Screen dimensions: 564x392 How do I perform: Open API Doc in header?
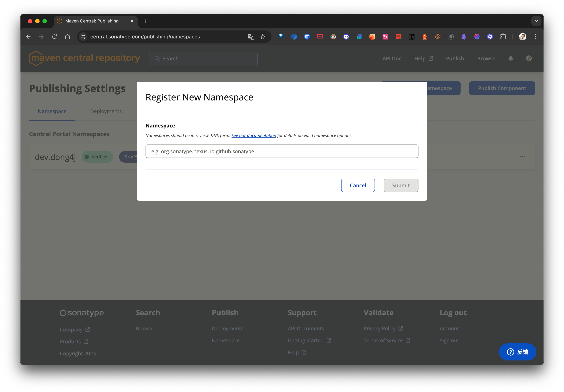(x=392, y=58)
